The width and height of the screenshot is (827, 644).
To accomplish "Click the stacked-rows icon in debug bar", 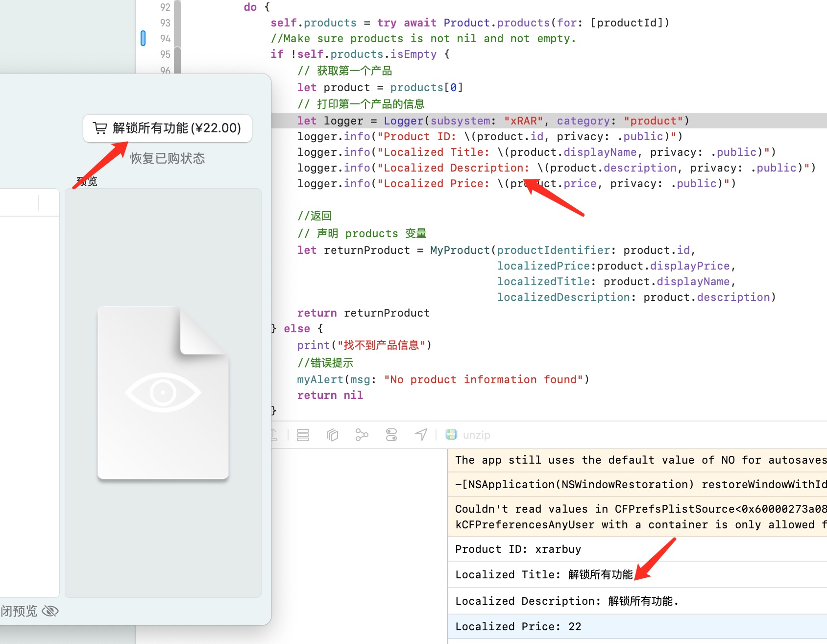I will pyautogui.click(x=303, y=435).
